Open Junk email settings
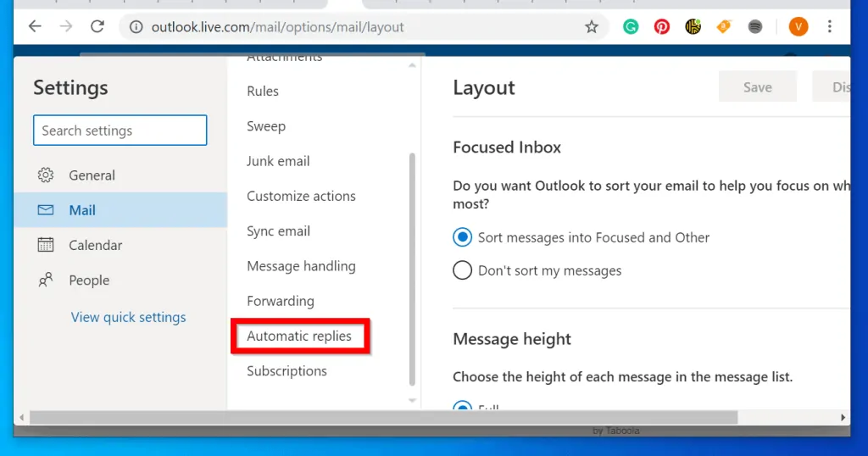Image resolution: width=868 pixels, height=456 pixels. [278, 161]
